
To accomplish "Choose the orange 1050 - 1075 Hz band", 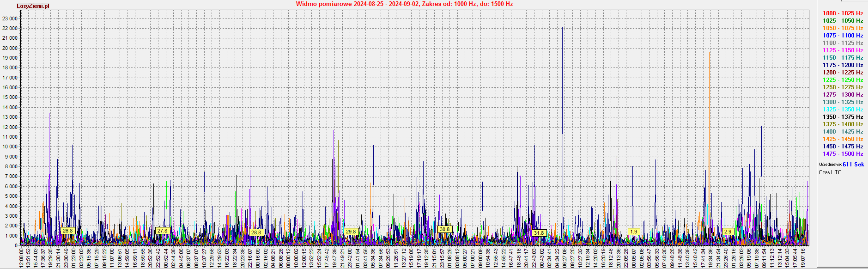I will click(843, 28).
